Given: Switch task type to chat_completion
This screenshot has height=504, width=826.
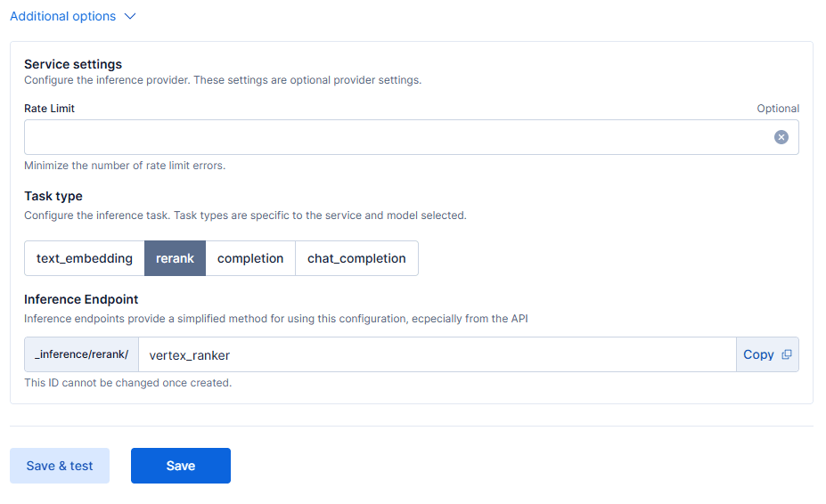Looking at the screenshot, I should [x=356, y=258].
